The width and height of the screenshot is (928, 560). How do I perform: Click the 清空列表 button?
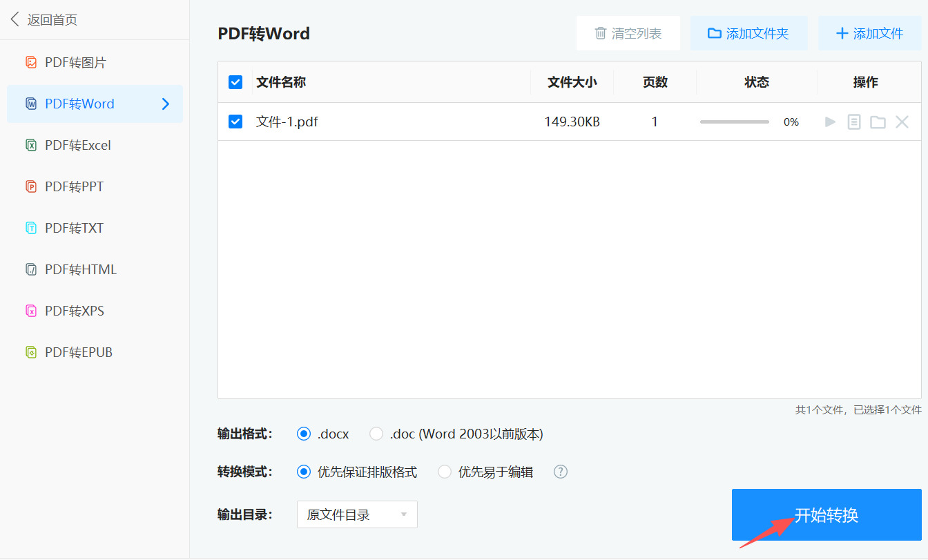(x=628, y=33)
